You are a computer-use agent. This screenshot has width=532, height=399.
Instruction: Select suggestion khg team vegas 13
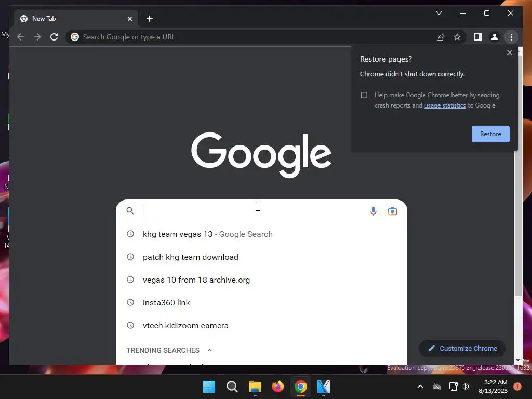pos(261,234)
